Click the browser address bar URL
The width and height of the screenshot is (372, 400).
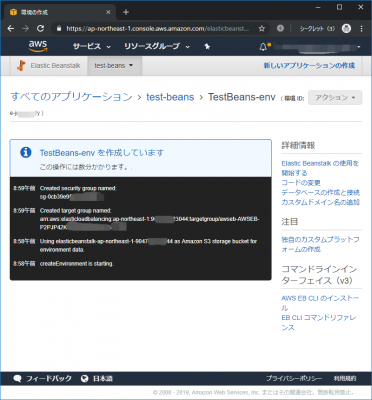(x=157, y=29)
